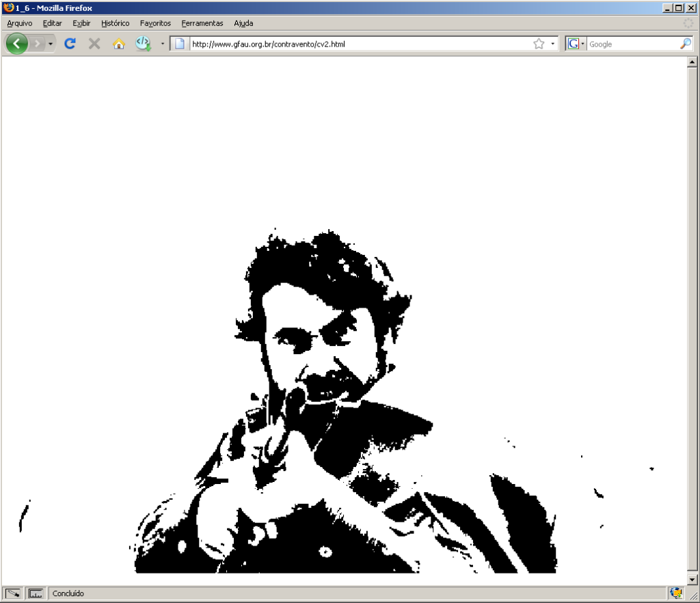Image resolution: width=700 pixels, height=603 pixels.
Task: Open the Exibir menu
Action: (x=81, y=23)
